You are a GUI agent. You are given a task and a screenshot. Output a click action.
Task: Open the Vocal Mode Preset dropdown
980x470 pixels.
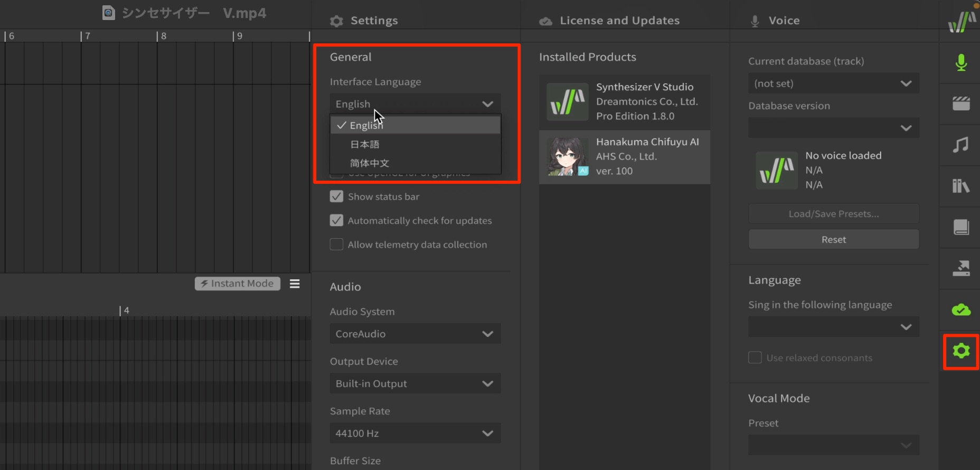tap(834, 445)
